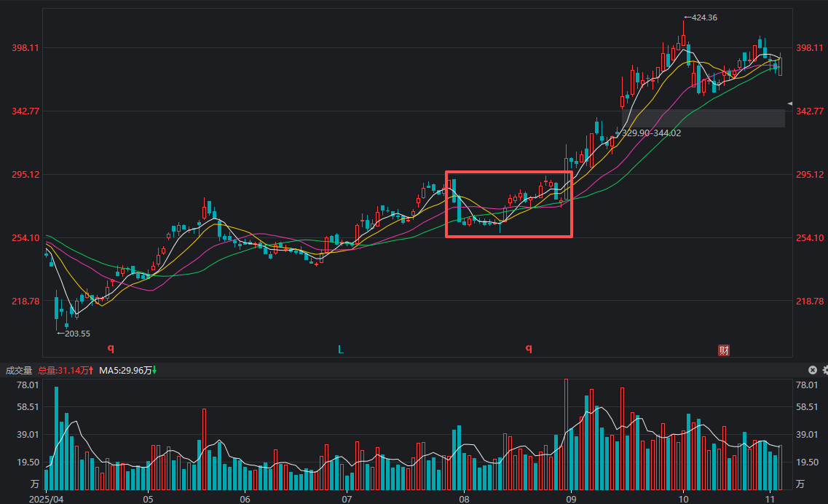Click the cyan L marker below chart
Screen dimensions: 828x504
(x=340, y=350)
